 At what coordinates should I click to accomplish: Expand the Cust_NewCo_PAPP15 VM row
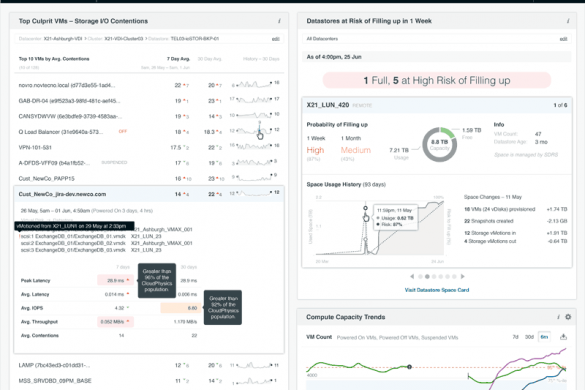149,178
